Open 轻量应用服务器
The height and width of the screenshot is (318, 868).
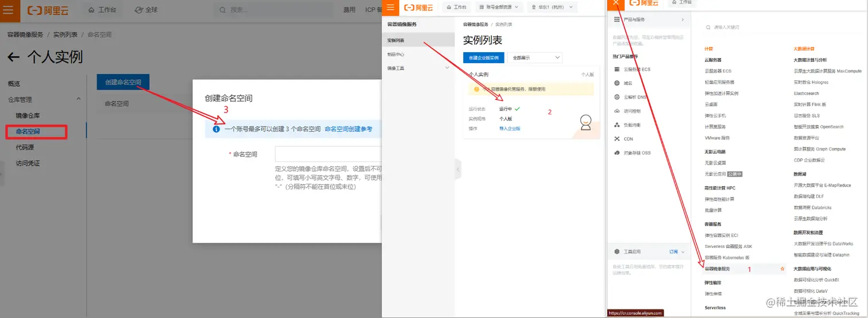pos(719,82)
